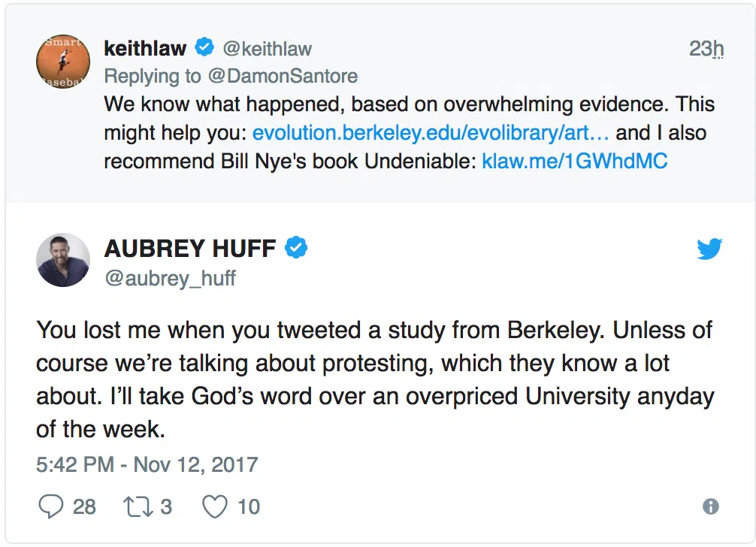This screenshot has height=547, width=756.
Task: Open the 5:42 PM - Nov 12, 2017 timestamp
Action: [147, 464]
